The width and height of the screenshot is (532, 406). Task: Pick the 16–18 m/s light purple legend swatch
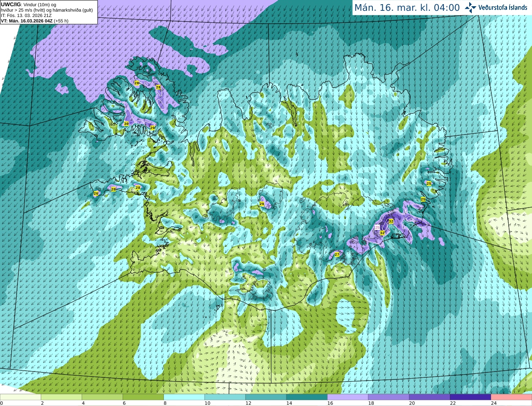point(348,397)
